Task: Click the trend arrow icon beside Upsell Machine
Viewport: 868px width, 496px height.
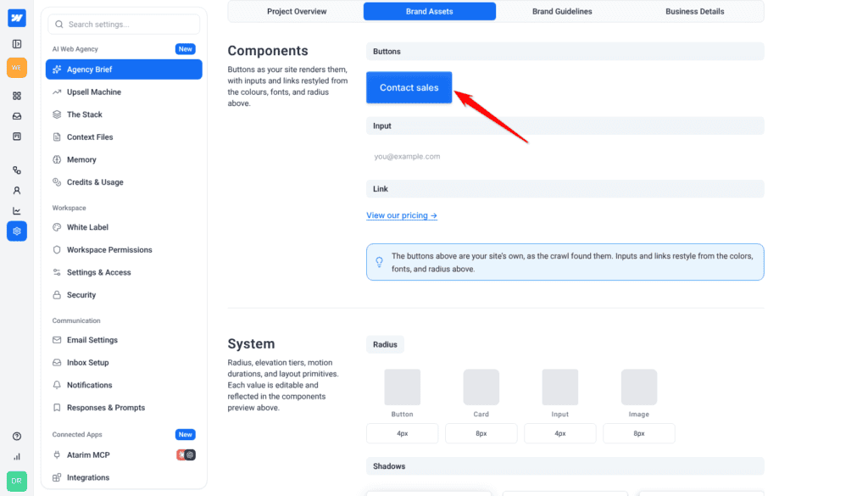Action: (57, 92)
